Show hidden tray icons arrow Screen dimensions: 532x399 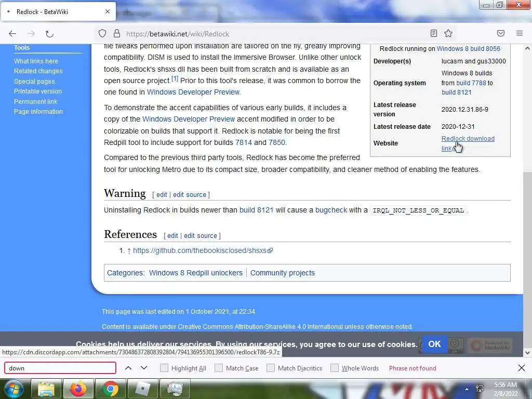pos(467,389)
